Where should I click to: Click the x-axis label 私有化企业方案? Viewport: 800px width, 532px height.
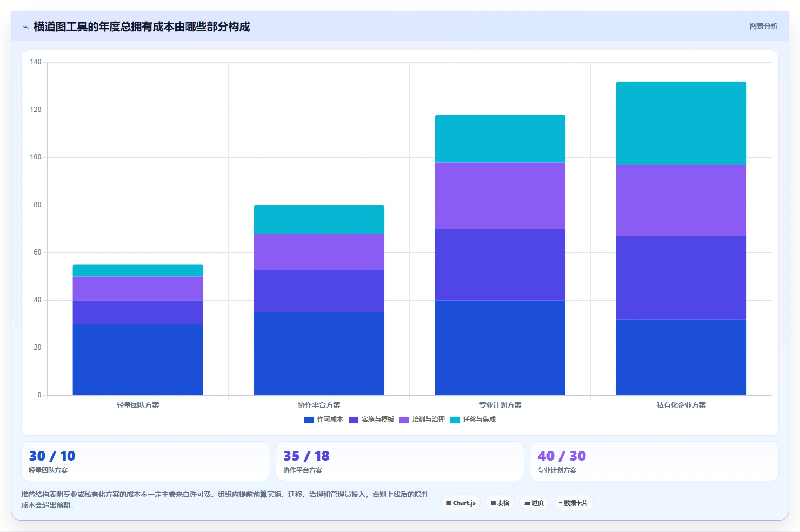click(x=681, y=405)
